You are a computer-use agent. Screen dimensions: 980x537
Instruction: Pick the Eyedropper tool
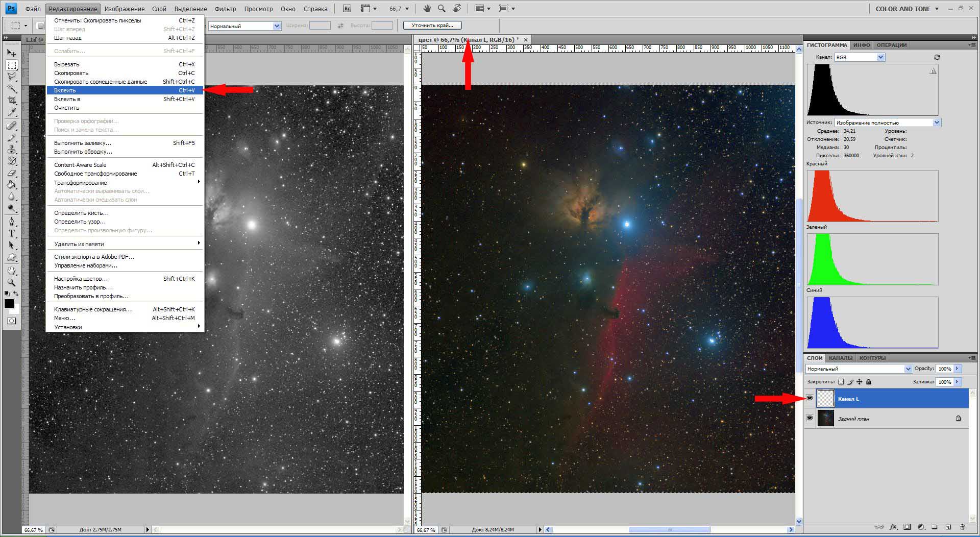pos(11,112)
